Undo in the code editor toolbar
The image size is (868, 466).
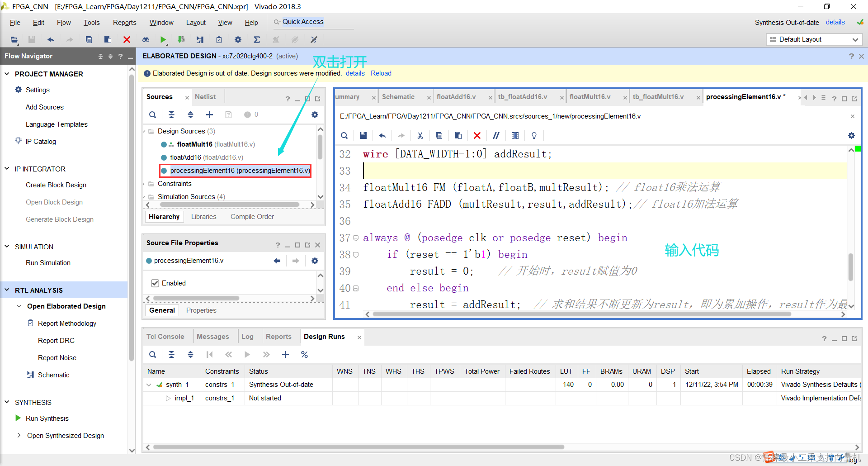point(382,136)
